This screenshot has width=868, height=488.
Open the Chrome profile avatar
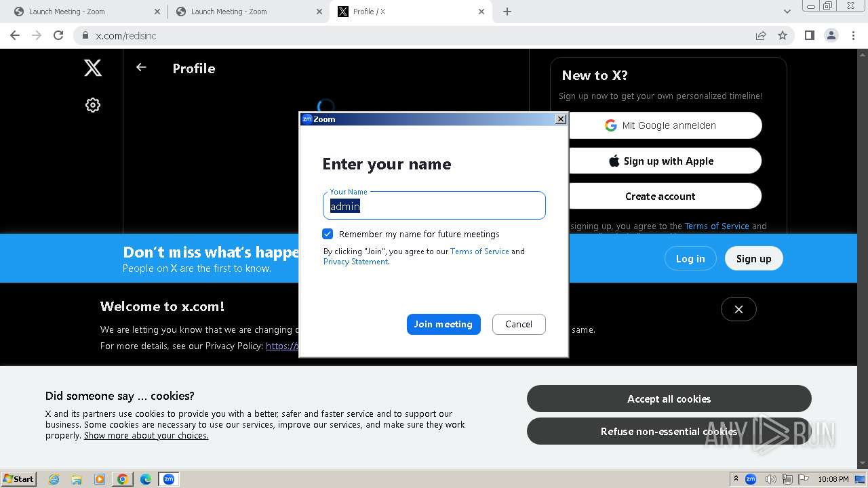(831, 35)
